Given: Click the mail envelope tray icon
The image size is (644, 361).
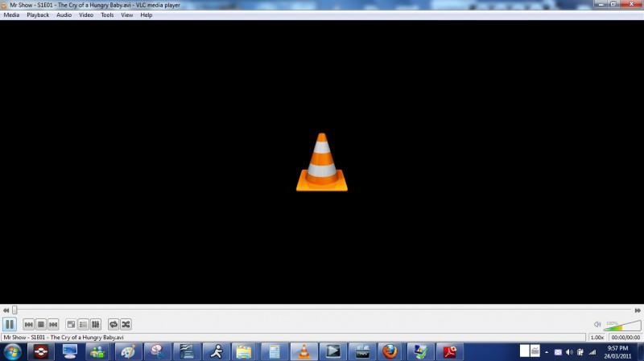Looking at the screenshot, I should click(558, 352).
